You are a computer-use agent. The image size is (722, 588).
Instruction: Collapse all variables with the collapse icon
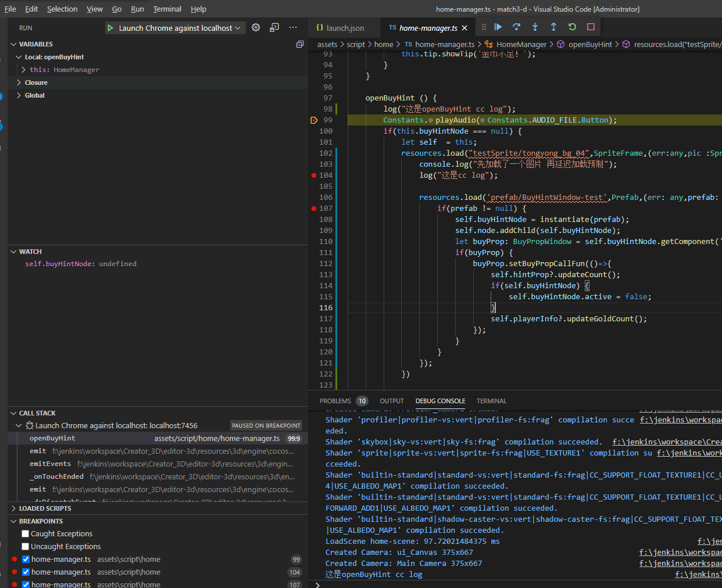(x=300, y=44)
